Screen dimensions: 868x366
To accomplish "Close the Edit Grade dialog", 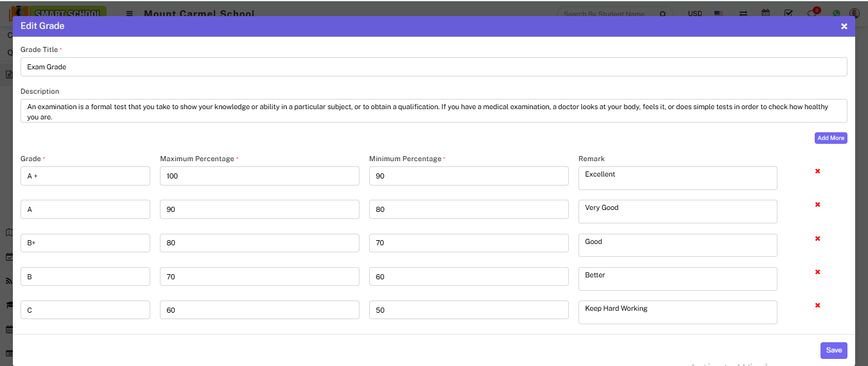I will [x=844, y=26].
